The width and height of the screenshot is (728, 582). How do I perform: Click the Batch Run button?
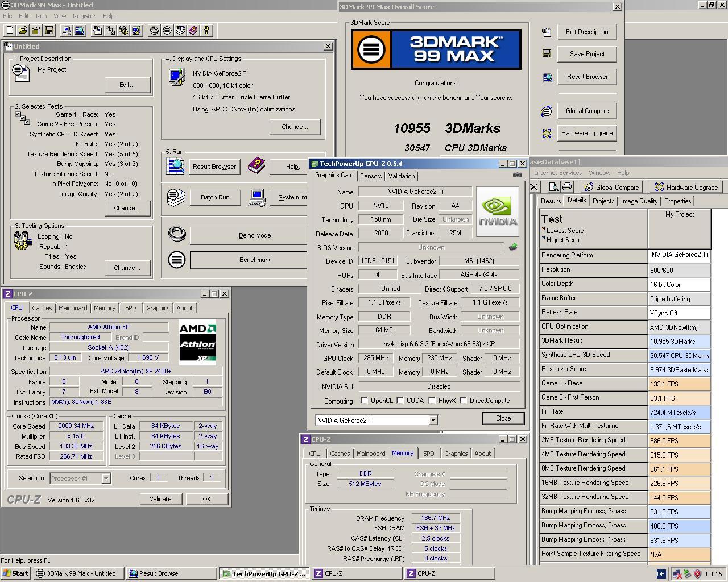[215, 197]
